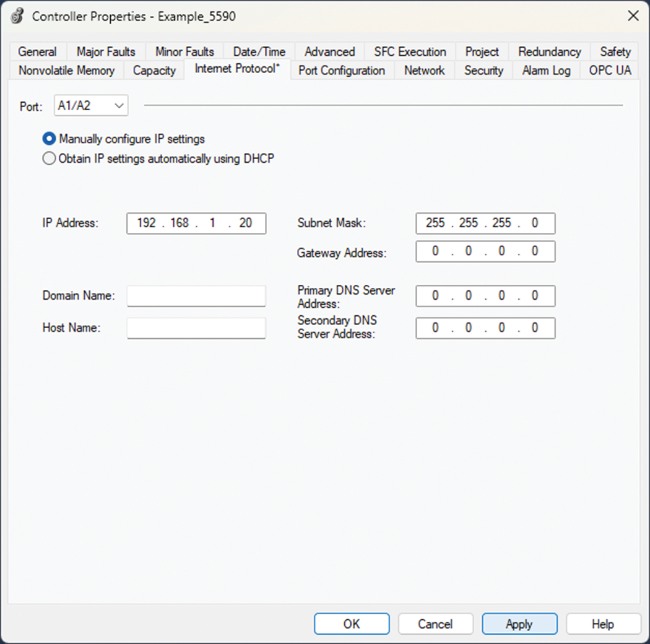Click the Gateway Address field
The width and height of the screenshot is (650, 644).
[485, 251]
